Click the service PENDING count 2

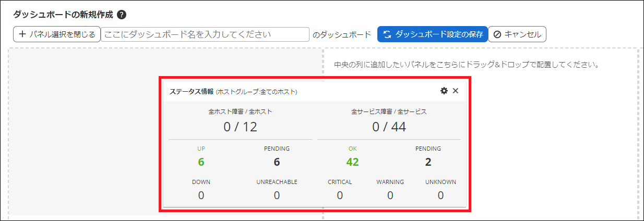428,162
